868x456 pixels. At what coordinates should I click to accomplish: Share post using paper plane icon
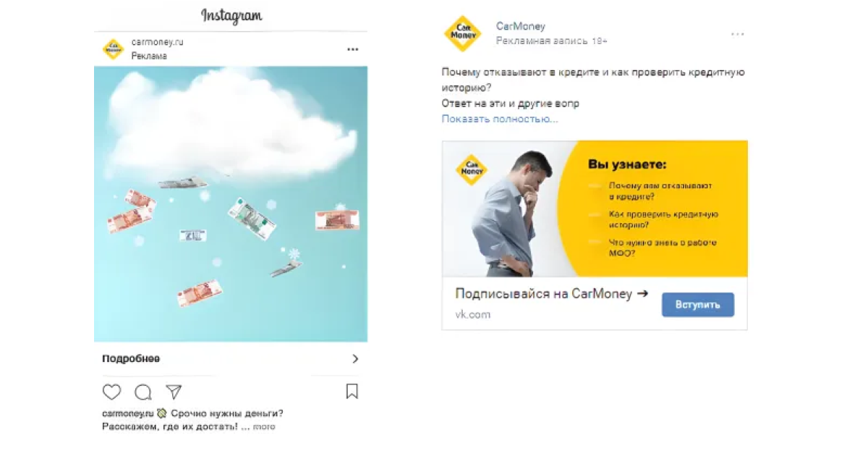[174, 392]
